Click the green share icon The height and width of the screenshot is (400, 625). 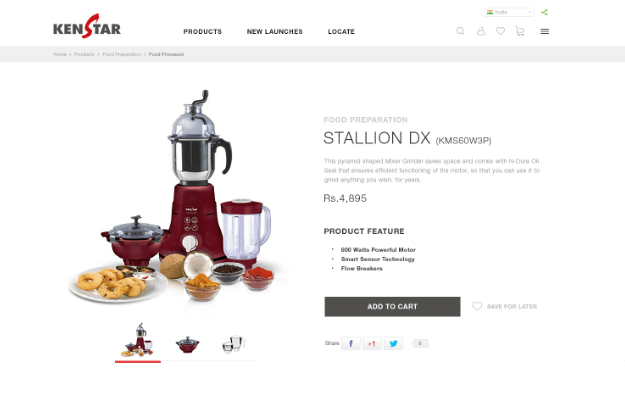tap(544, 12)
